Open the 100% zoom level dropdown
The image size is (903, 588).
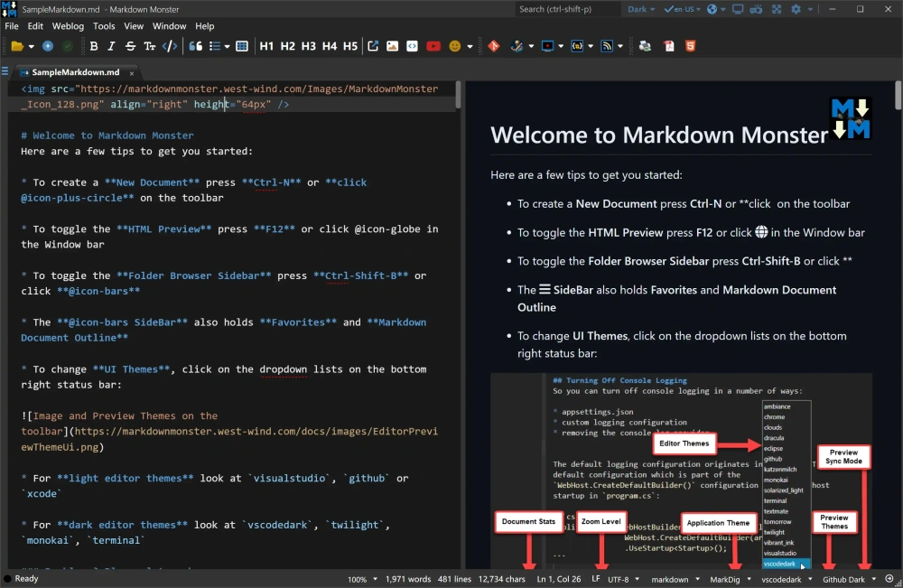(x=362, y=579)
